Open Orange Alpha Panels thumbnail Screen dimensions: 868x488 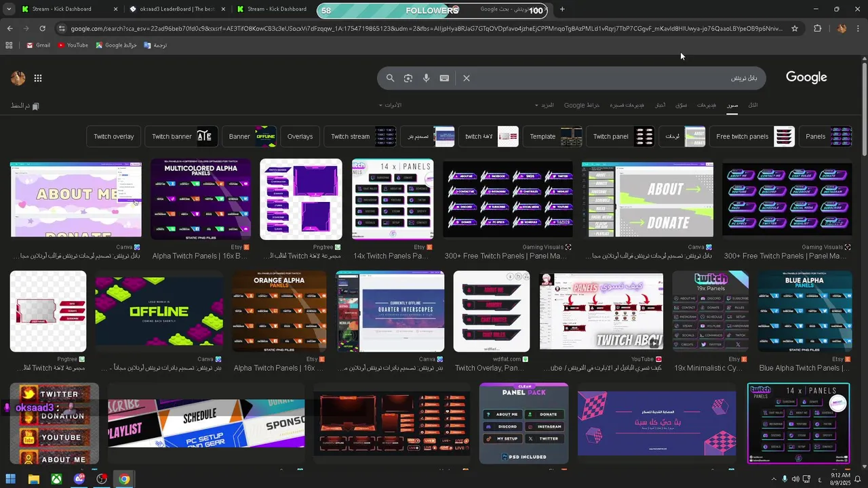click(279, 311)
